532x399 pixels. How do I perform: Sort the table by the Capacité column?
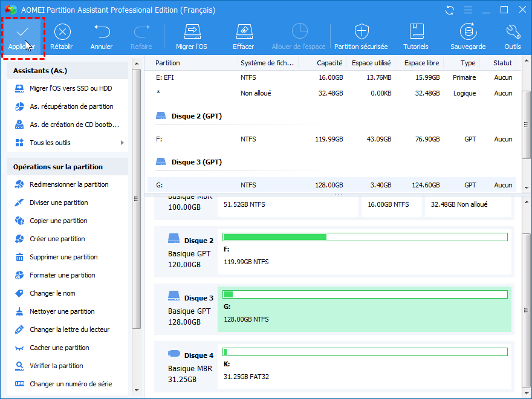329,63
